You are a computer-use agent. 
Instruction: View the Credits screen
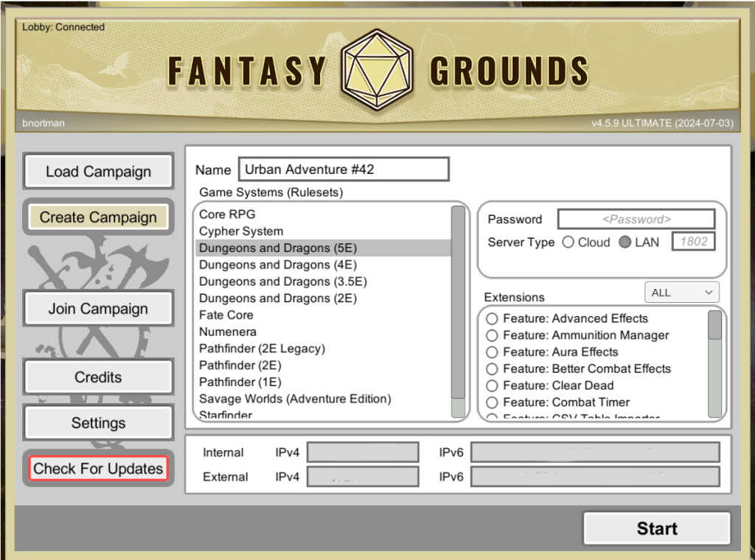tap(98, 377)
